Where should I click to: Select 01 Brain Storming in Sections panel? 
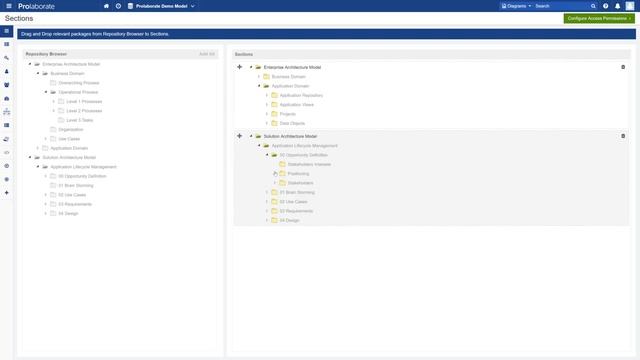[297, 192]
